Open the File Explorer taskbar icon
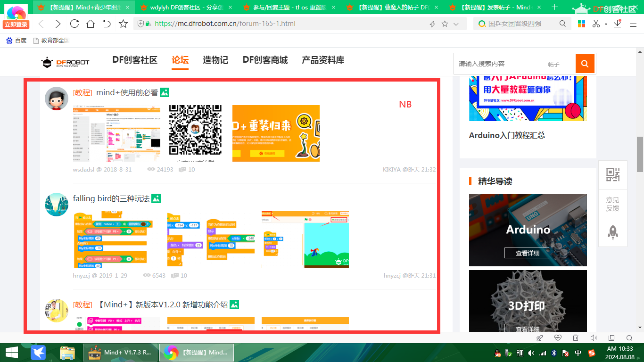Screen dimensions: 644x362 pyautogui.click(x=67, y=352)
